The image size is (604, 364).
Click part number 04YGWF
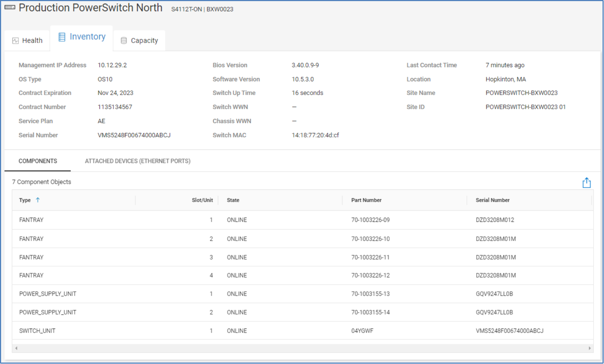[x=362, y=331]
